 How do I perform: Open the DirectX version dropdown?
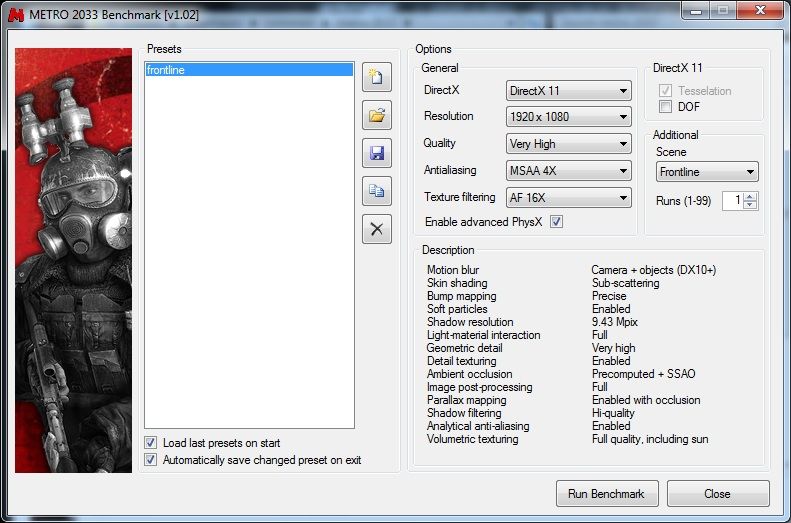pyautogui.click(x=569, y=91)
